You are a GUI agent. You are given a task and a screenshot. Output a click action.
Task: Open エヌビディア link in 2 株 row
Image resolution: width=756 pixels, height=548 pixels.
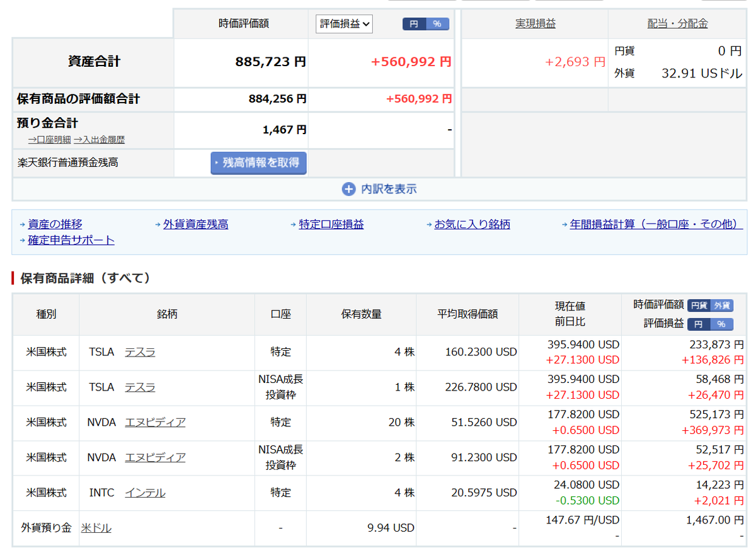tap(155, 457)
